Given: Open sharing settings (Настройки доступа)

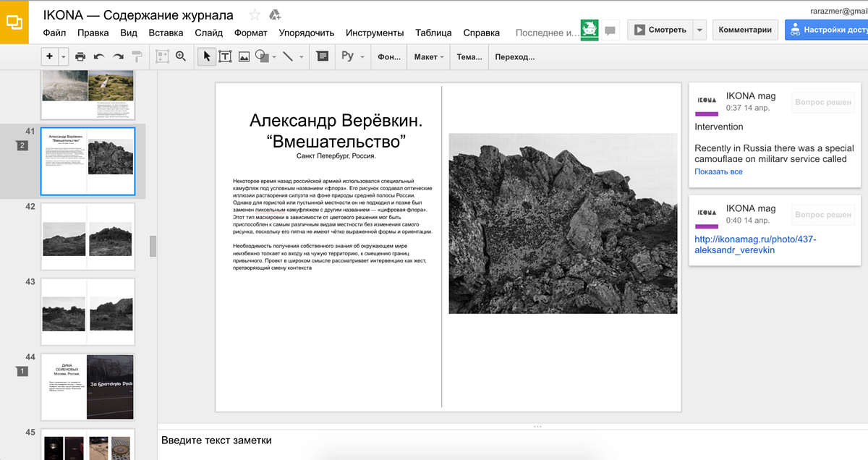Looking at the screenshot, I should [827, 30].
